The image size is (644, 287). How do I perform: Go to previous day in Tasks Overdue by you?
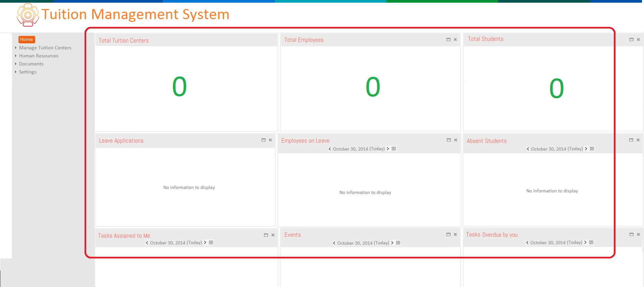(527, 243)
